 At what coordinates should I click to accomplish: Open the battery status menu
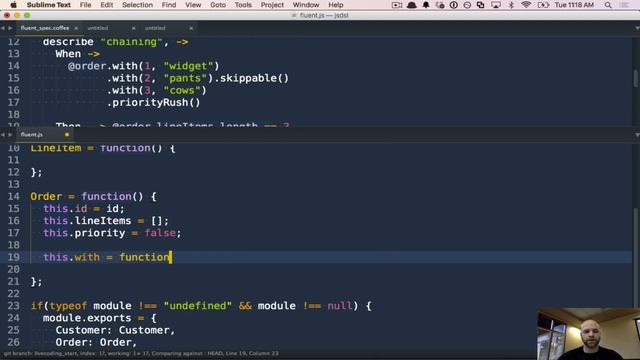(x=543, y=5)
